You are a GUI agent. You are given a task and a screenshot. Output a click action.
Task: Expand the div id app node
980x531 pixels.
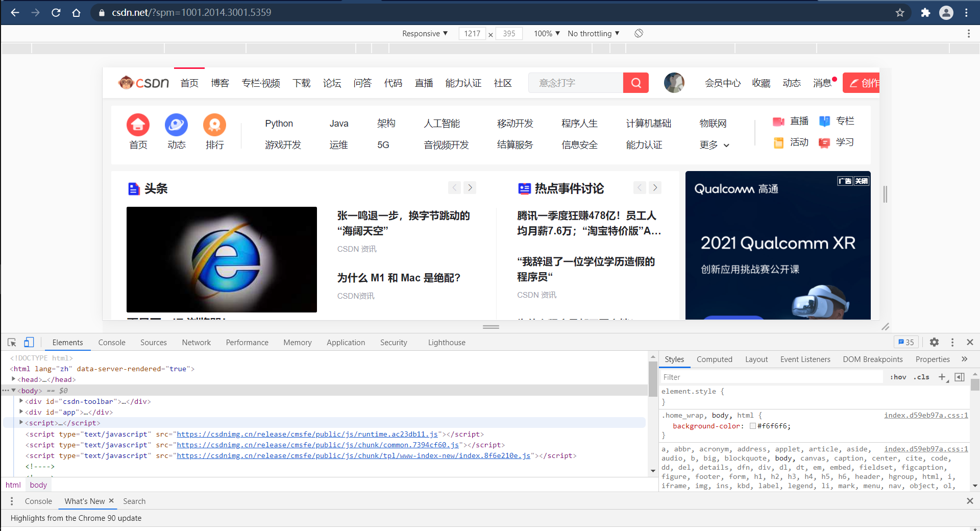[21, 412]
